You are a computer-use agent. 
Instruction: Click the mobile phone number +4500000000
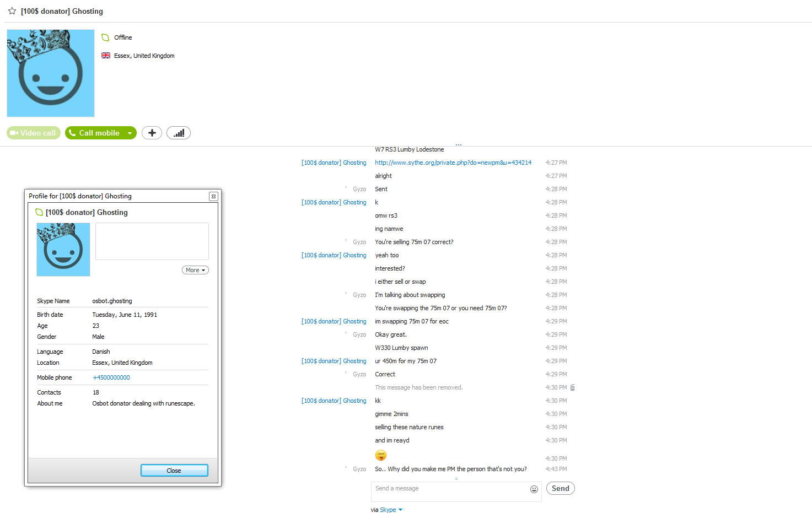tap(111, 377)
